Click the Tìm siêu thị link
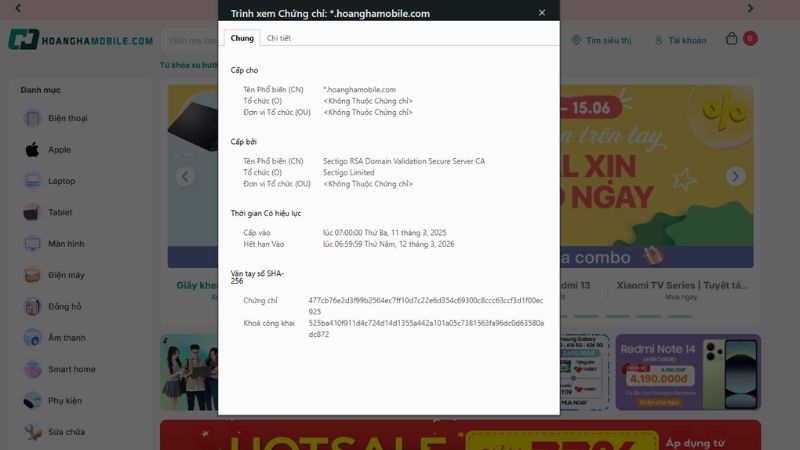Screen dimensions: 800x450 pyautogui.click(x=601, y=40)
